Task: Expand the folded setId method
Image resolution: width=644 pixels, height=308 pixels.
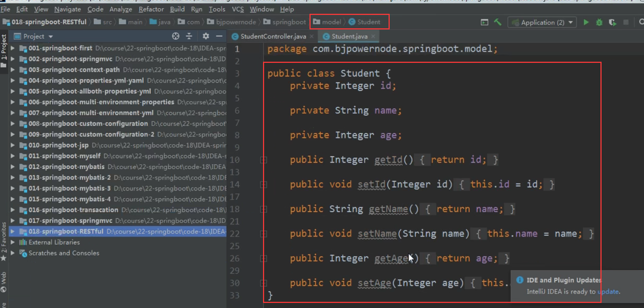Action: (263, 185)
